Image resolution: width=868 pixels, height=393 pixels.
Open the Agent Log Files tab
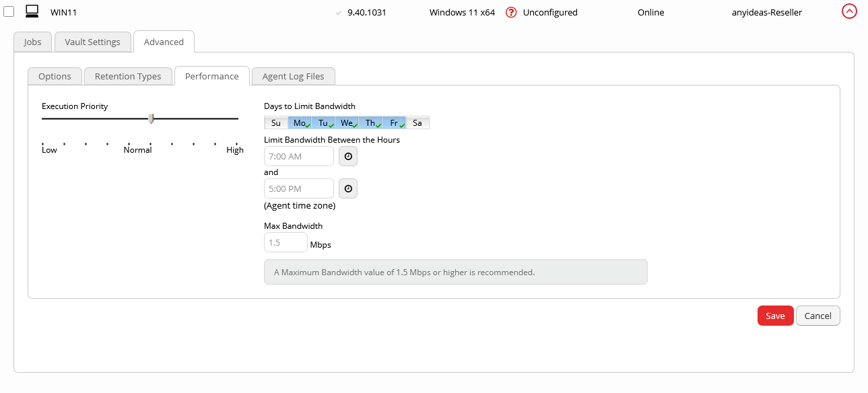pos(293,76)
